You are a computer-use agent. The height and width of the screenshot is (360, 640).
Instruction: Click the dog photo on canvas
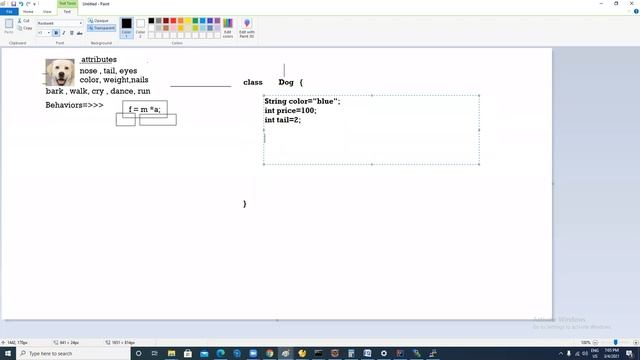point(60,72)
